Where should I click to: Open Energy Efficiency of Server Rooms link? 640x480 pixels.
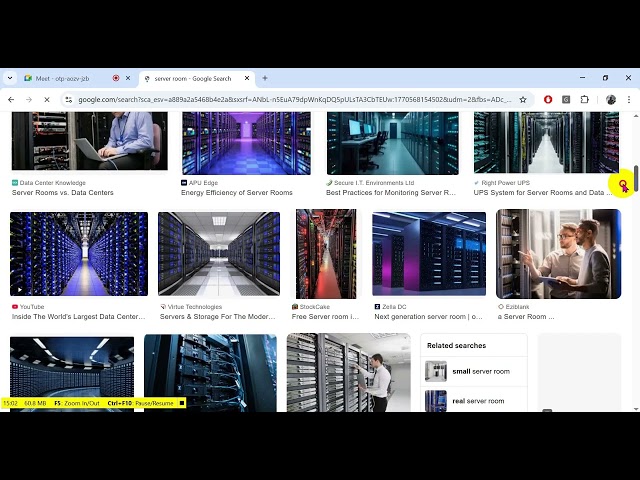tap(237, 193)
